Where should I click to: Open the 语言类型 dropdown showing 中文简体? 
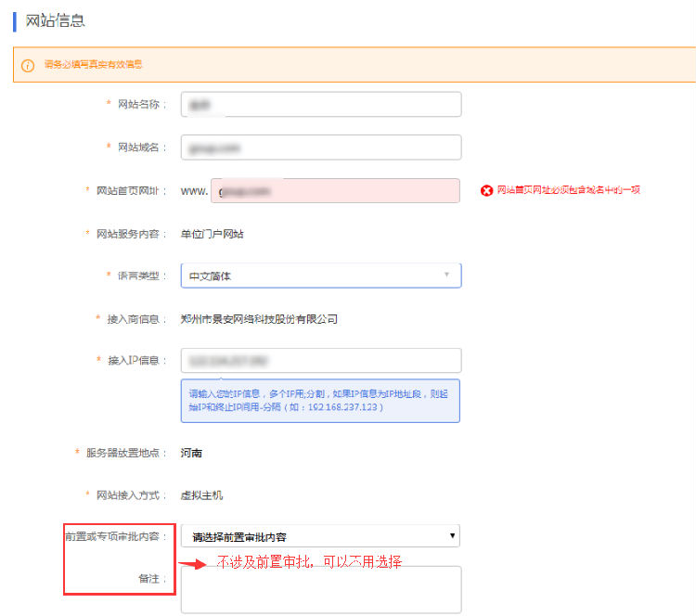320,276
